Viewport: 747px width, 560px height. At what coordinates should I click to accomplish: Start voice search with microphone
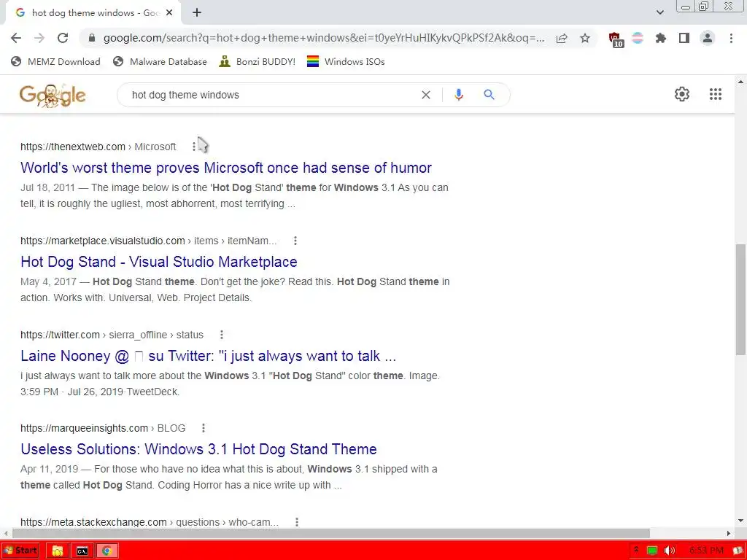coord(459,95)
